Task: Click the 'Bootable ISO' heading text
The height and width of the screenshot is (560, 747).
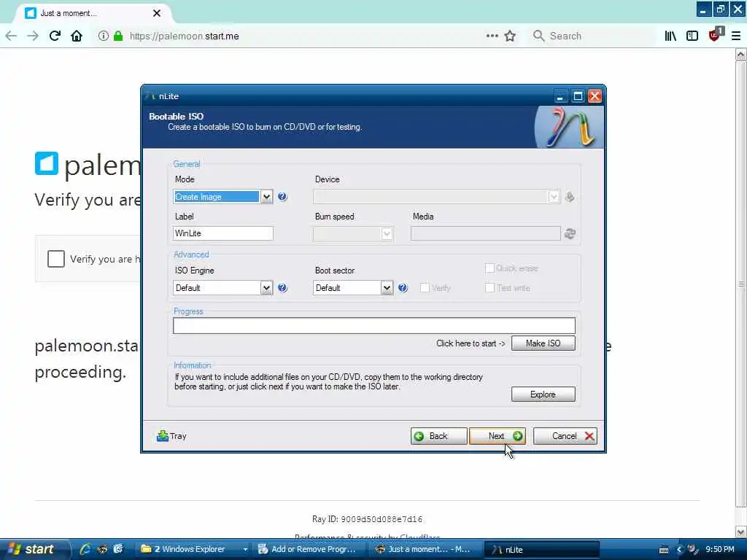Action: 176,116
